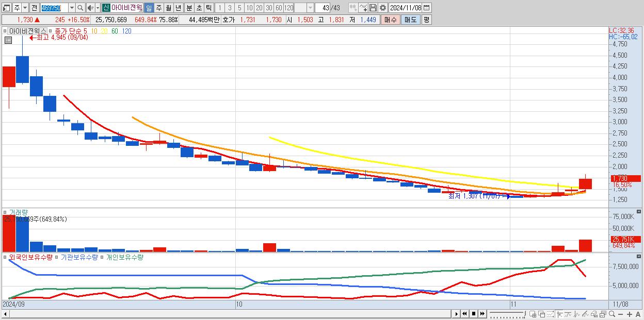The width and height of the screenshot is (644, 320).
Task: Save chart with floppy disk icon
Action: (x=373, y=8)
